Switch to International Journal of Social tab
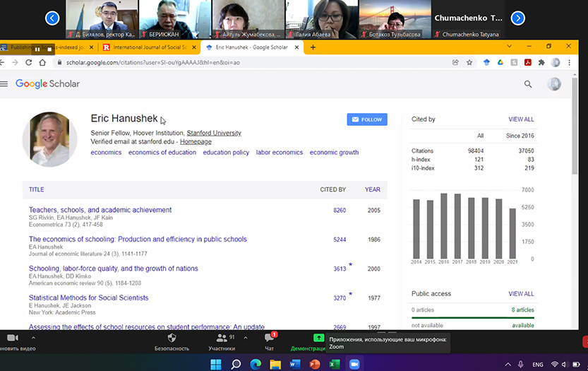 [150, 47]
